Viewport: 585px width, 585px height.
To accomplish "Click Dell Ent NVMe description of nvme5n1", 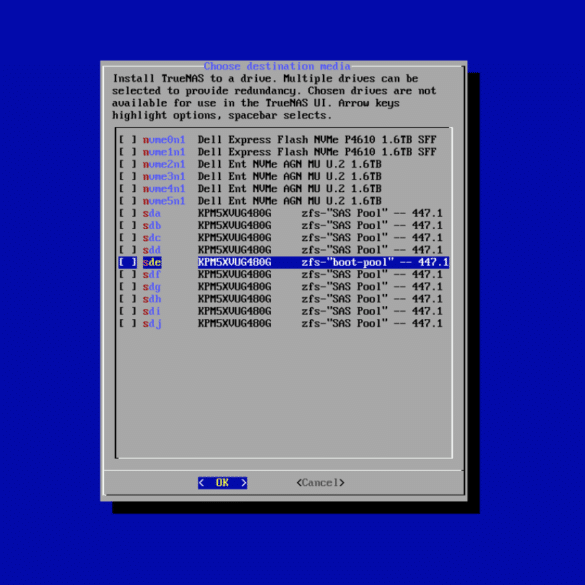I will tap(290, 201).
